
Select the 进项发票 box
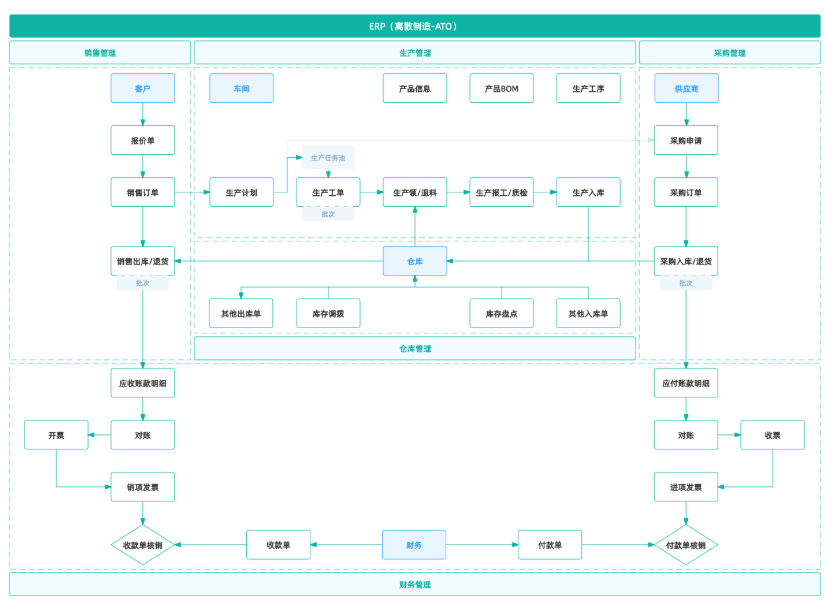tap(686, 486)
